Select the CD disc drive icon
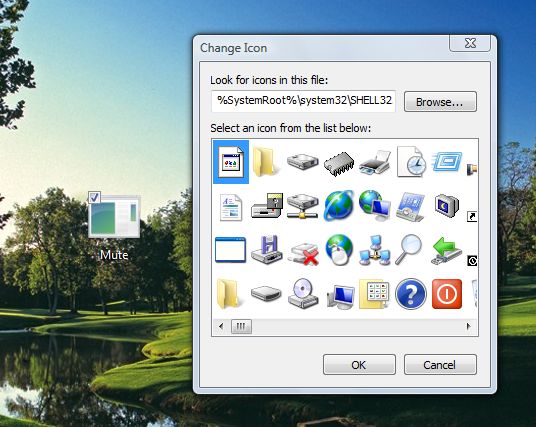 click(x=303, y=293)
